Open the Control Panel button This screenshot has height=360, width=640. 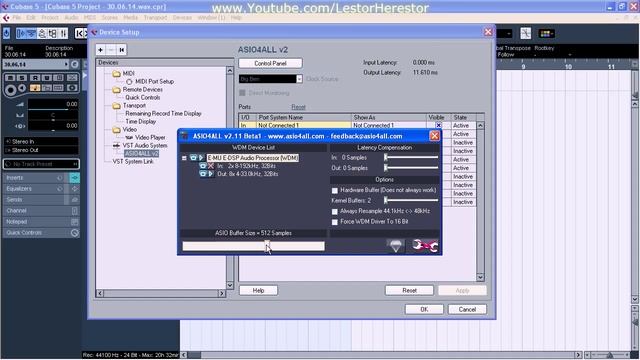[x=270, y=63]
